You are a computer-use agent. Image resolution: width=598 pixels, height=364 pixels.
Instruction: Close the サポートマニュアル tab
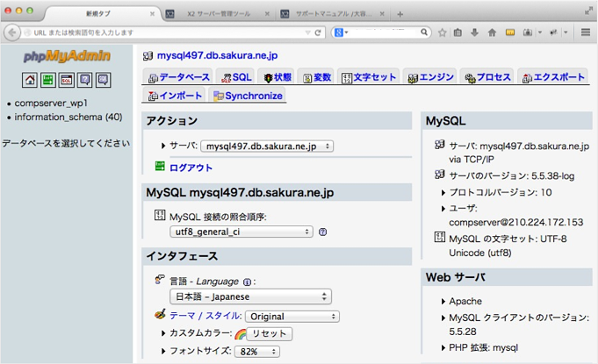(x=382, y=14)
